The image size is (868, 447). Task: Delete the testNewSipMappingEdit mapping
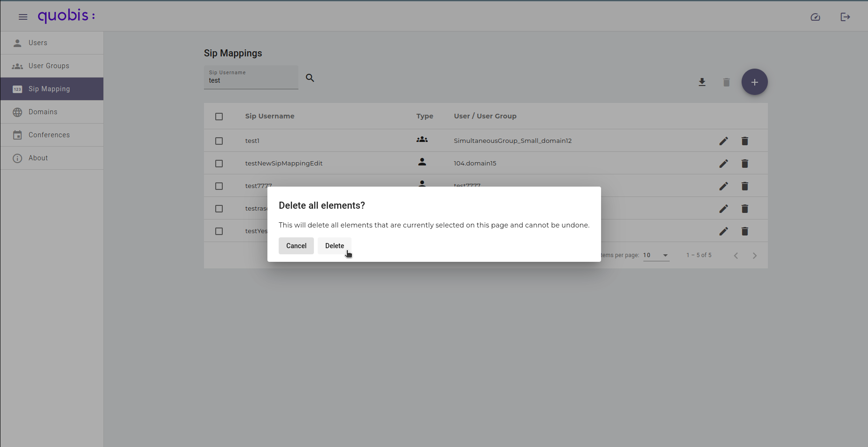(x=745, y=164)
